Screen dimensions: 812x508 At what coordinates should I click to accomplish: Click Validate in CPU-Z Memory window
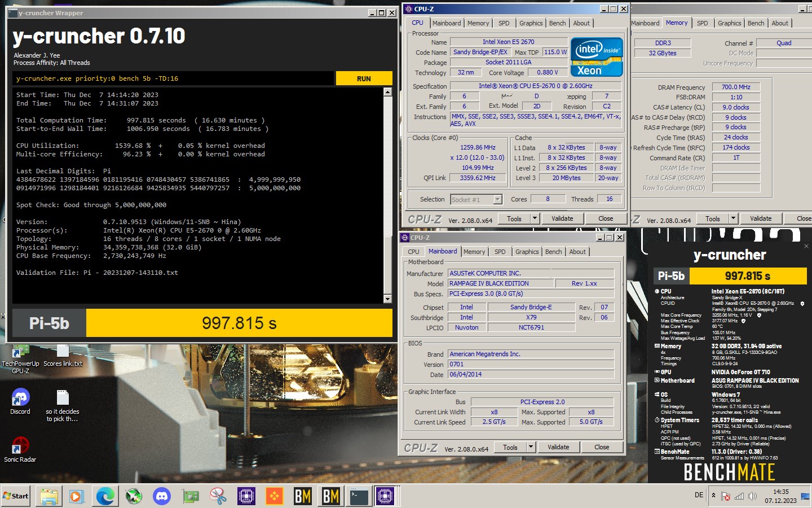click(x=761, y=218)
